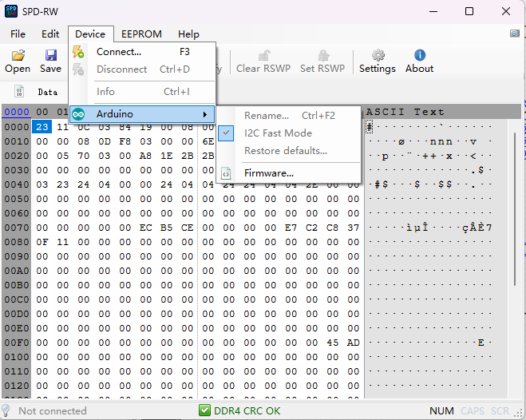
Task: Select Info Ctrl+I menu entry
Action: click(142, 92)
